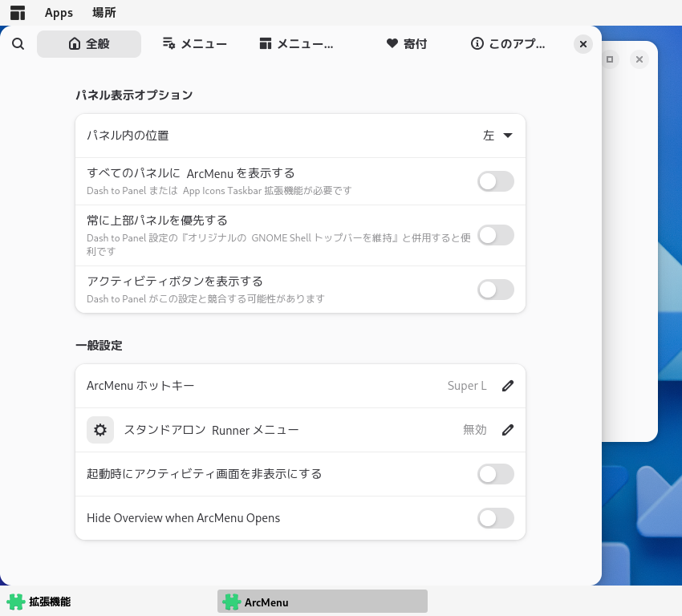This screenshot has height=616, width=682.
Task: Click the 無効 value of Runner menu
Action: [x=474, y=430]
